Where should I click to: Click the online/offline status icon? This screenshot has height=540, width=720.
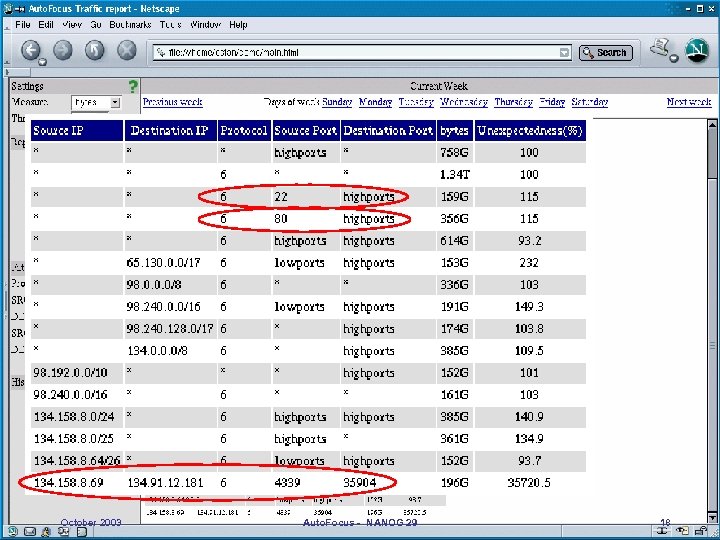click(x=662, y=532)
